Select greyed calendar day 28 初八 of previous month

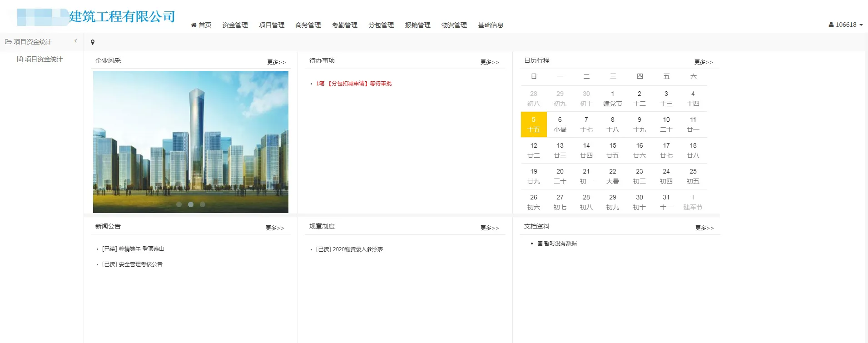point(534,99)
